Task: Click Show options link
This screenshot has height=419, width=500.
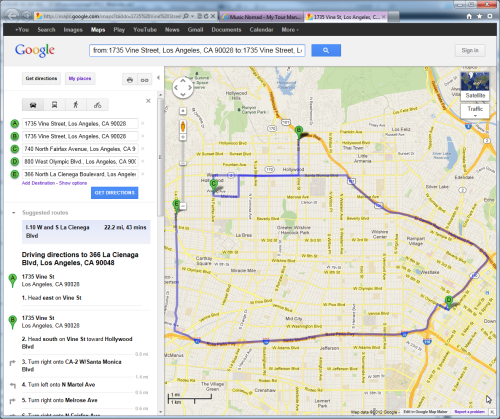Action: point(73,183)
